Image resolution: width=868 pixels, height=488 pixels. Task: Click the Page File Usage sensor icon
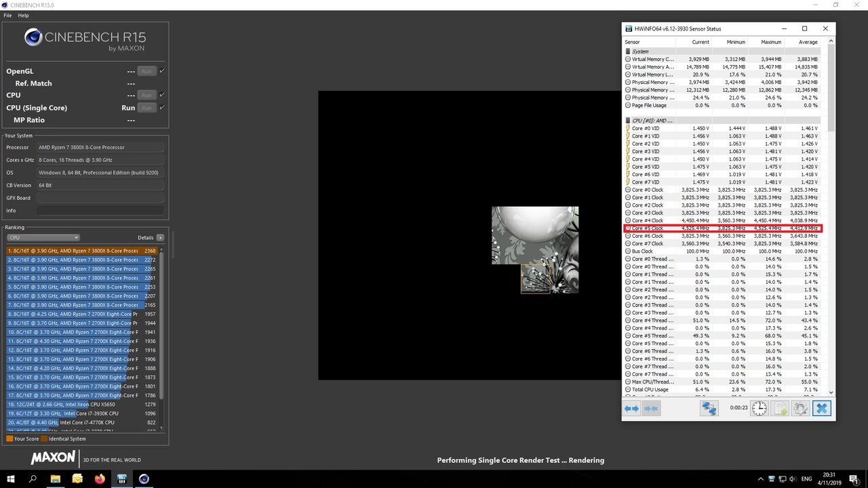(x=627, y=105)
